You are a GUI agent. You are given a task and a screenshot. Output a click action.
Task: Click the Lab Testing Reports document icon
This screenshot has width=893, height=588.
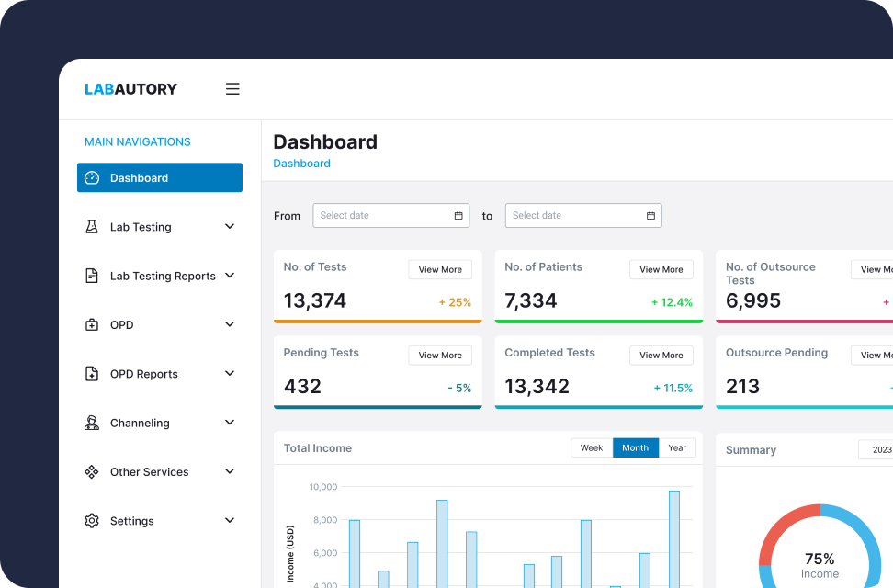point(92,276)
